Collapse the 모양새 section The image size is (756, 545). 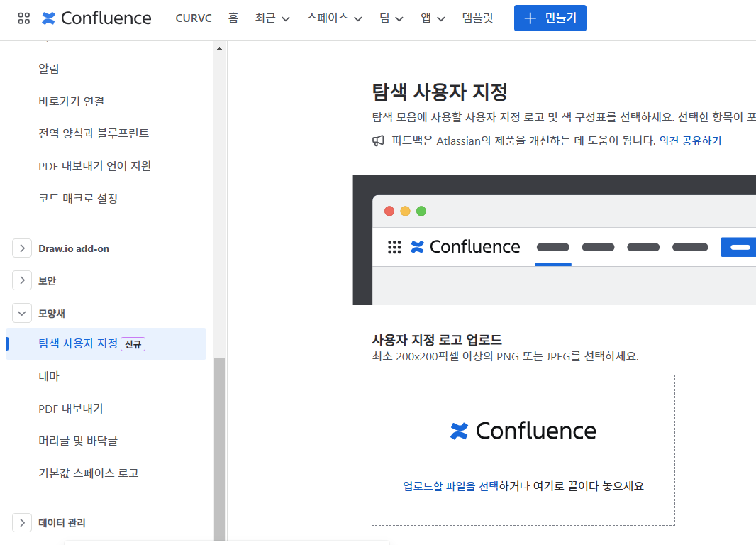pyautogui.click(x=22, y=313)
